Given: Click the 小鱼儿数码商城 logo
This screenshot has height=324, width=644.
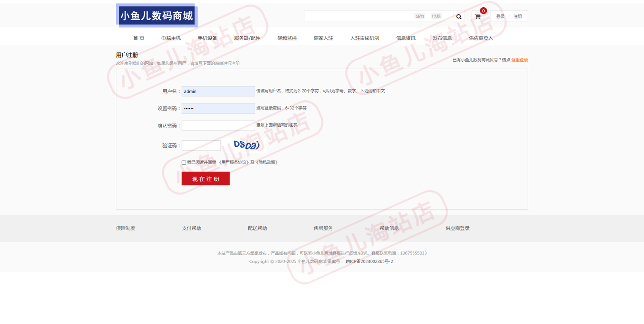Looking at the screenshot, I should [x=157, y=16].
